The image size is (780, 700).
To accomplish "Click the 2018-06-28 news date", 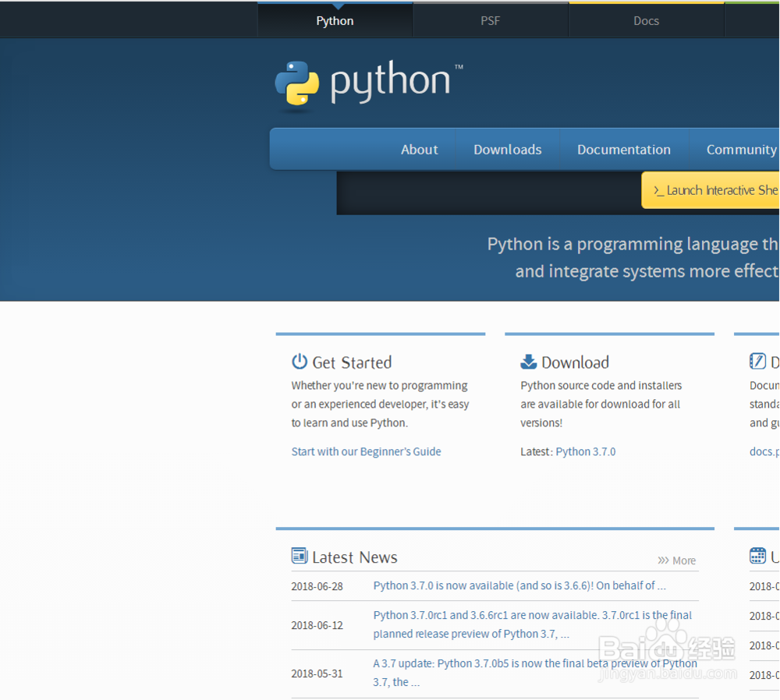I will coord(317,586).
